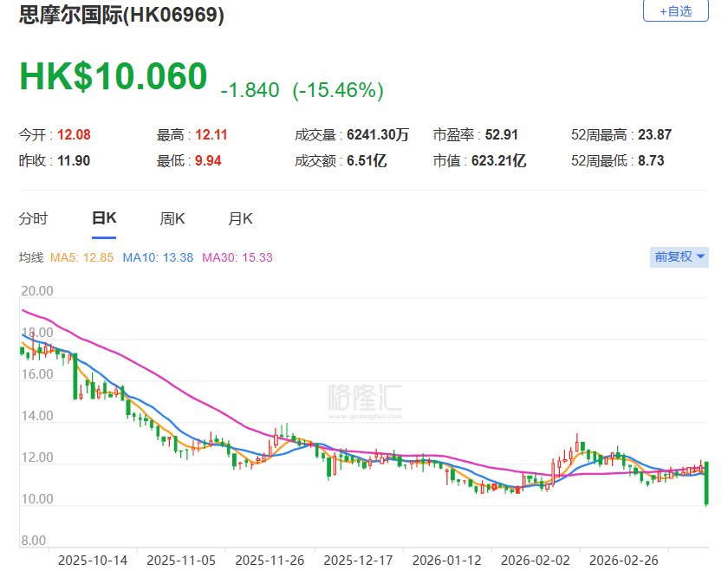The image size is (728, 571).
Task: Click the 2025-11-05 date axis label
Action: (x=181, y=561)
